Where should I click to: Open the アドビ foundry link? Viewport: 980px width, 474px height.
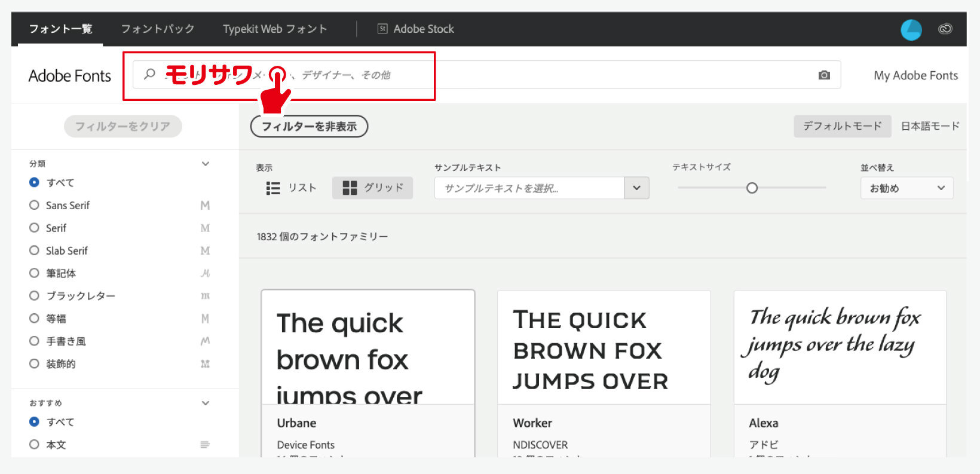click(x=764, y=445)
